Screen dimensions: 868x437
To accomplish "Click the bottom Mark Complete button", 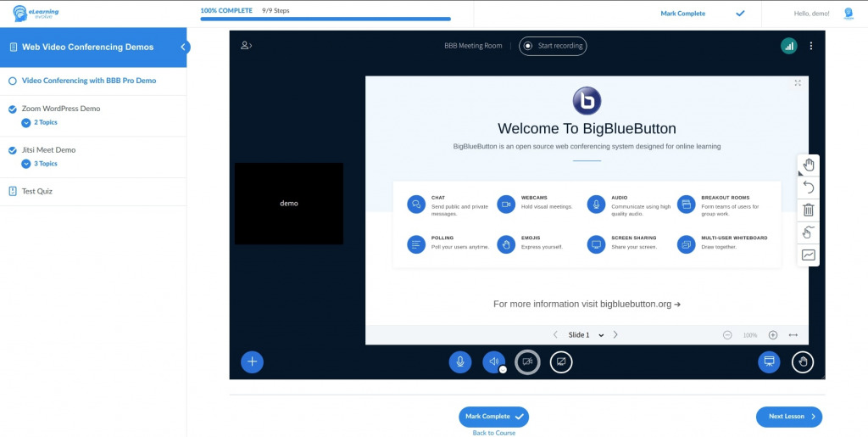I will (x=494, y=417).
